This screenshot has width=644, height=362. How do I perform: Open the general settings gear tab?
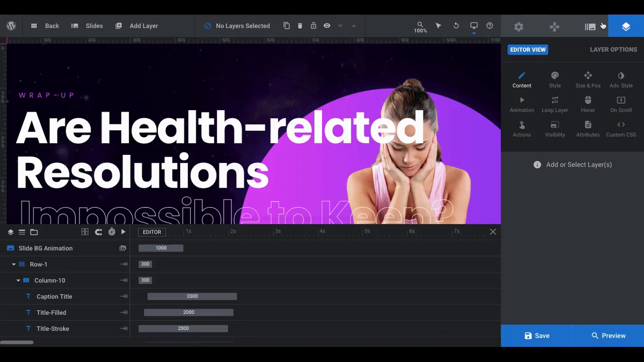[x=519, y=27]
